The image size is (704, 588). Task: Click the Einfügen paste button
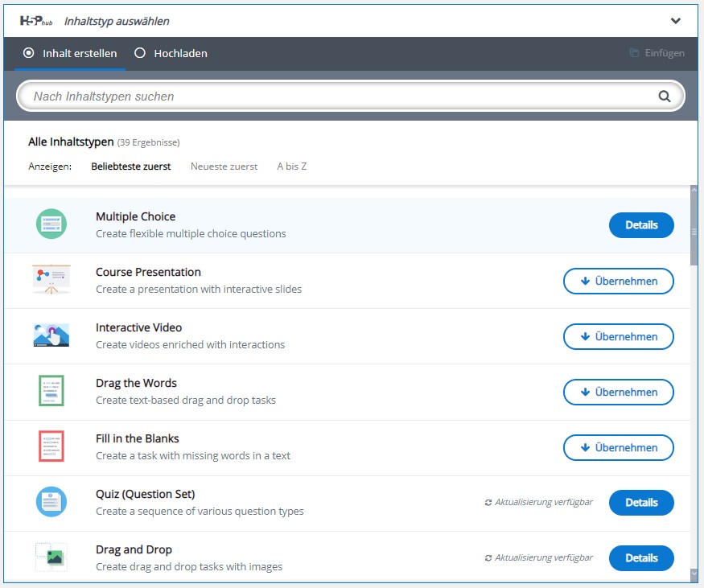(x=657, y=53)
